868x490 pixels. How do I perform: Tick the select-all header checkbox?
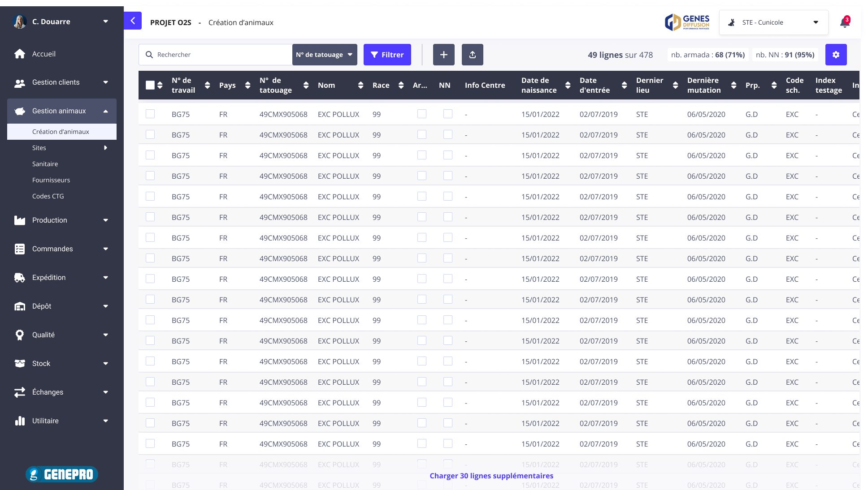coord(150,85)
